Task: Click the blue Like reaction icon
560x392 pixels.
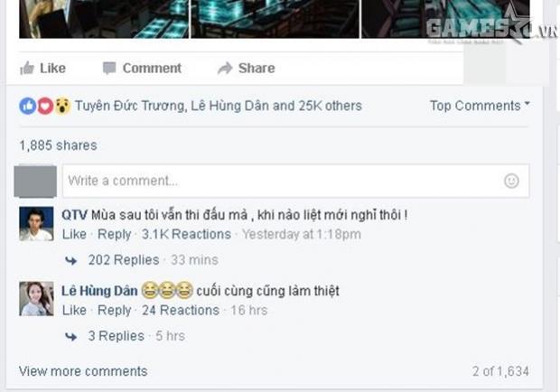Action: (x=28, y=106)
